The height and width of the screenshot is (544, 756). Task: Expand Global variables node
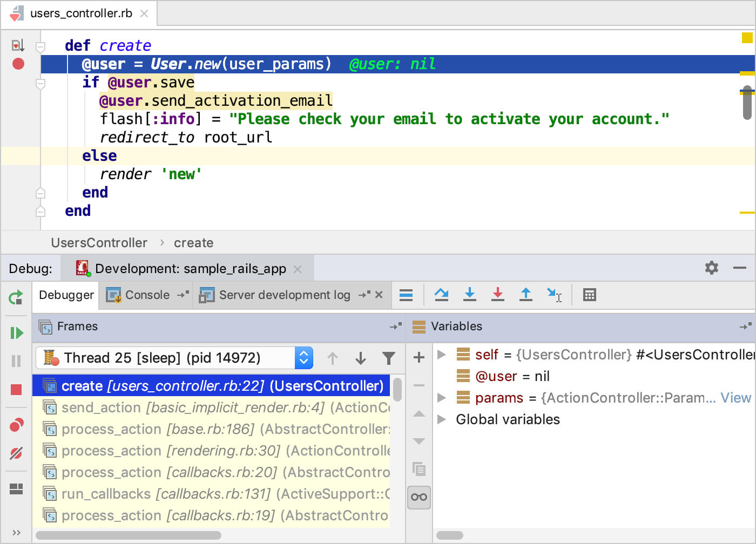click(x=442, y=419)
